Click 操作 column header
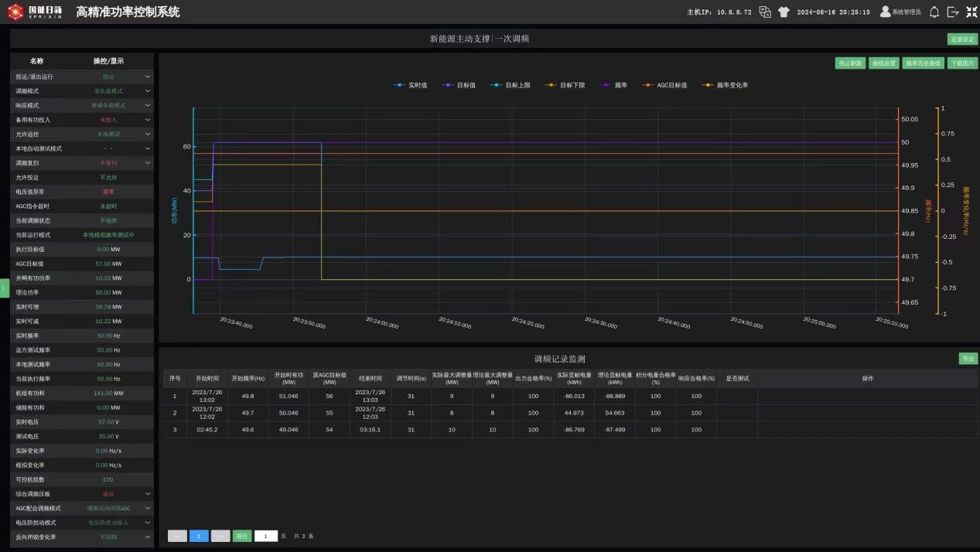 (868, 379)
